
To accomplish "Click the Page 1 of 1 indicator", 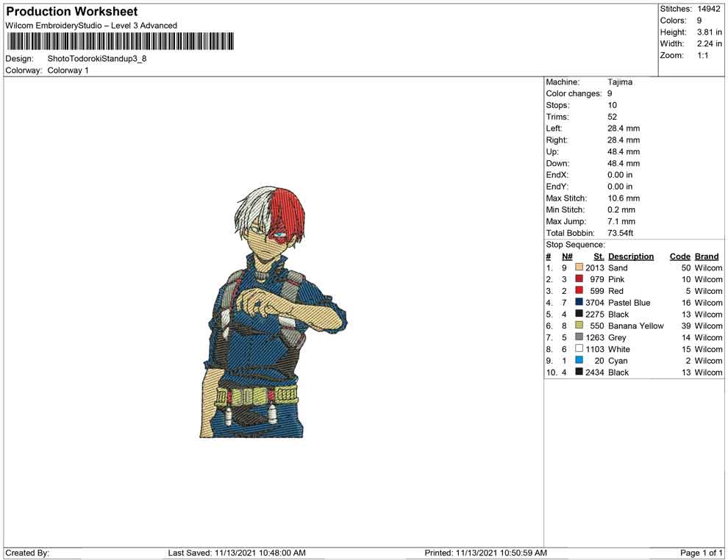I will pos(701,553).
